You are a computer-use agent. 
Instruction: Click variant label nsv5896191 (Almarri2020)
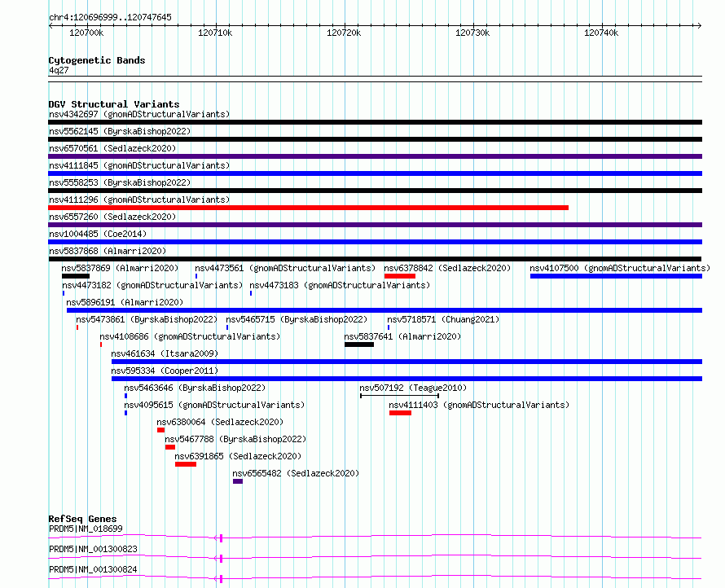click(125, 302)
